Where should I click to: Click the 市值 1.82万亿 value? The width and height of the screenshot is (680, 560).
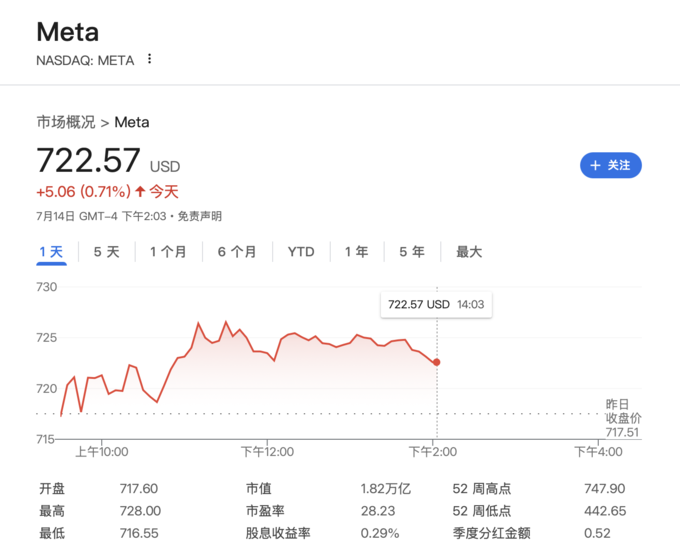[385, 489]
